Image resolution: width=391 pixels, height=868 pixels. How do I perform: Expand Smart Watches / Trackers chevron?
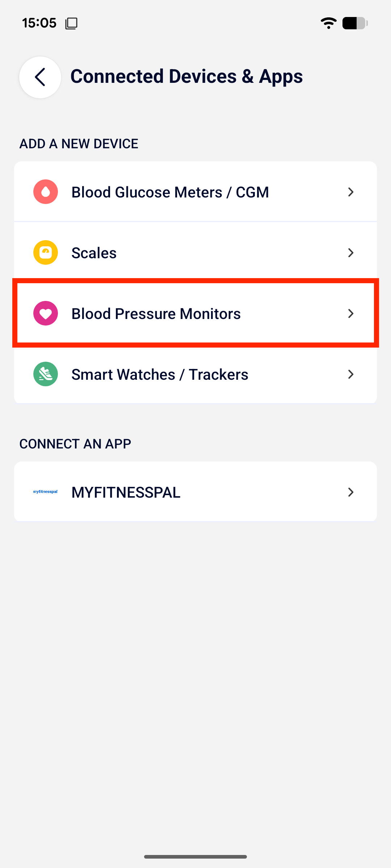[x=350, y=374]
